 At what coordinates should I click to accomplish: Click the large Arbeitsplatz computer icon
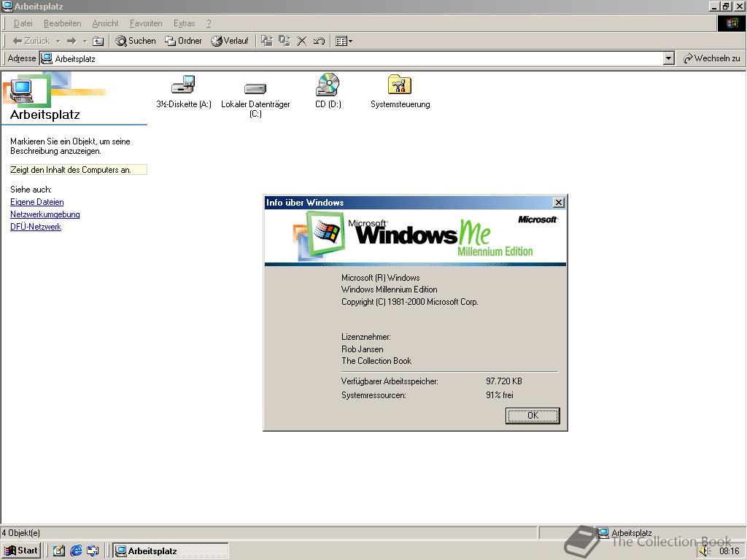[22, 91]
